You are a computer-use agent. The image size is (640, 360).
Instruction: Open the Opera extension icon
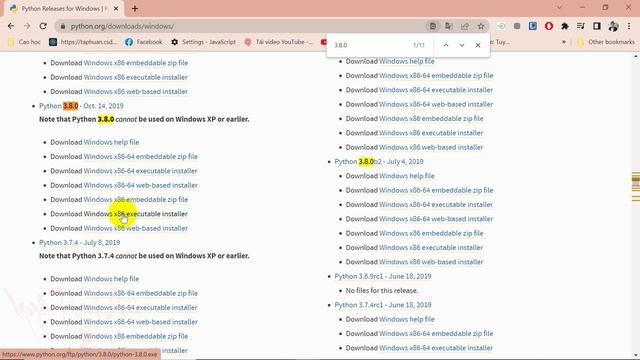coord(549,26)
